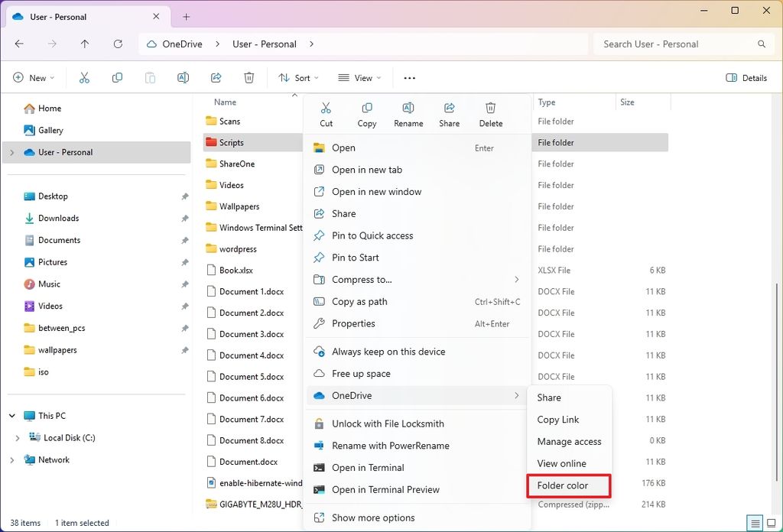Viewport: 783px width, 532px height.
Task: Click the OneDrive cloud icon in the address bar
Action: click(x=151, y=44)
